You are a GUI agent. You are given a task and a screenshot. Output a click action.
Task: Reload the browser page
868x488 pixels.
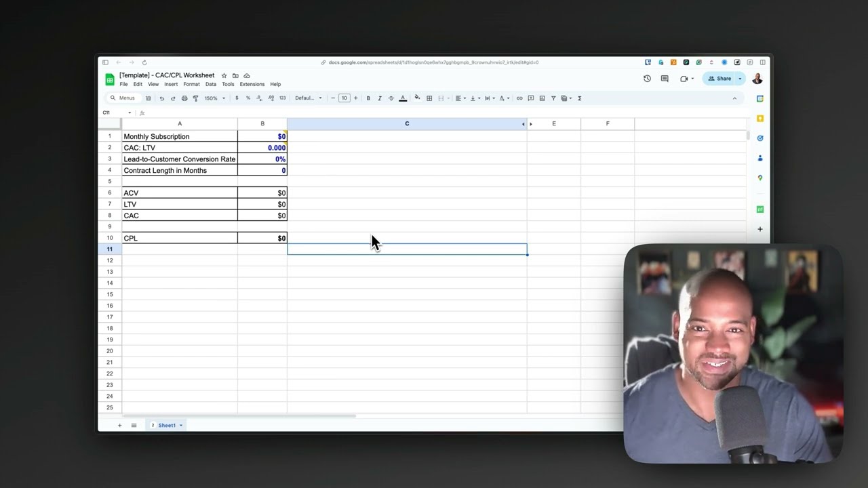click(144, 62)
